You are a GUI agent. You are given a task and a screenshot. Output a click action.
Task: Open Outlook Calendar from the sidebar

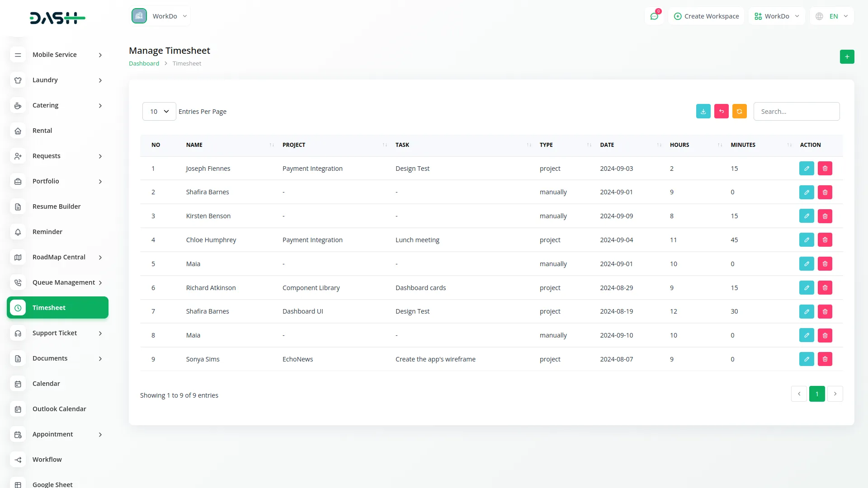point(59,409)
